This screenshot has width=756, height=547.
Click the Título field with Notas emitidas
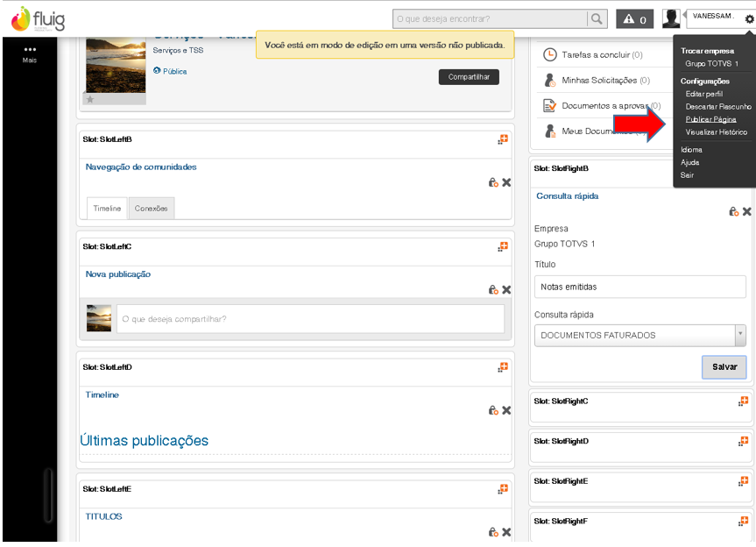pos(640,287)
